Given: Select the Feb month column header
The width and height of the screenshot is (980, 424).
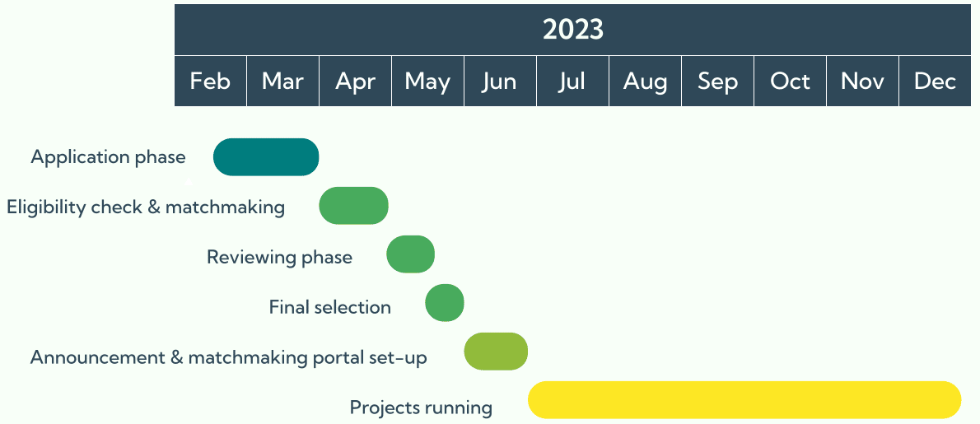Looking at the screenshot, I should tap(210, 82).
